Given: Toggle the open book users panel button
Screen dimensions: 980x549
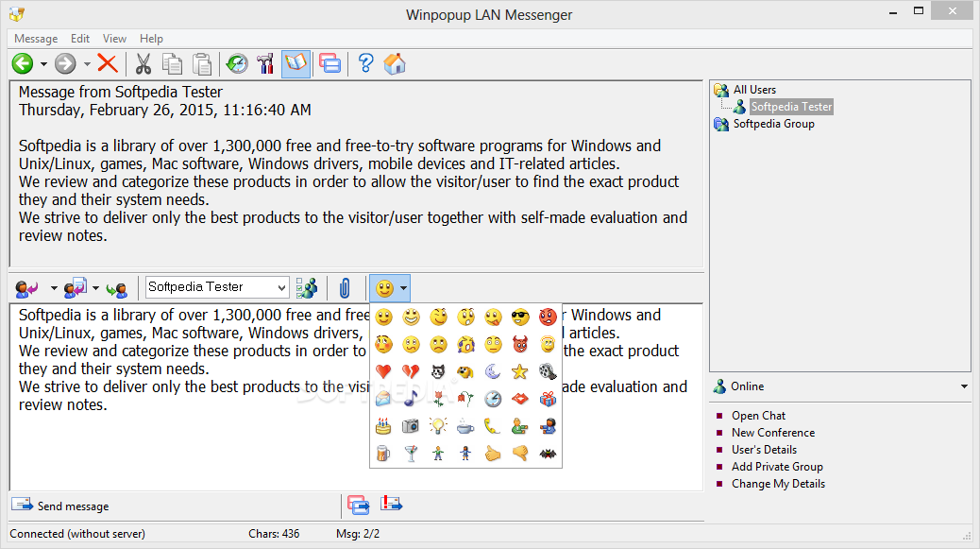Looking at the screenshot, I should [x=296, y=63].
